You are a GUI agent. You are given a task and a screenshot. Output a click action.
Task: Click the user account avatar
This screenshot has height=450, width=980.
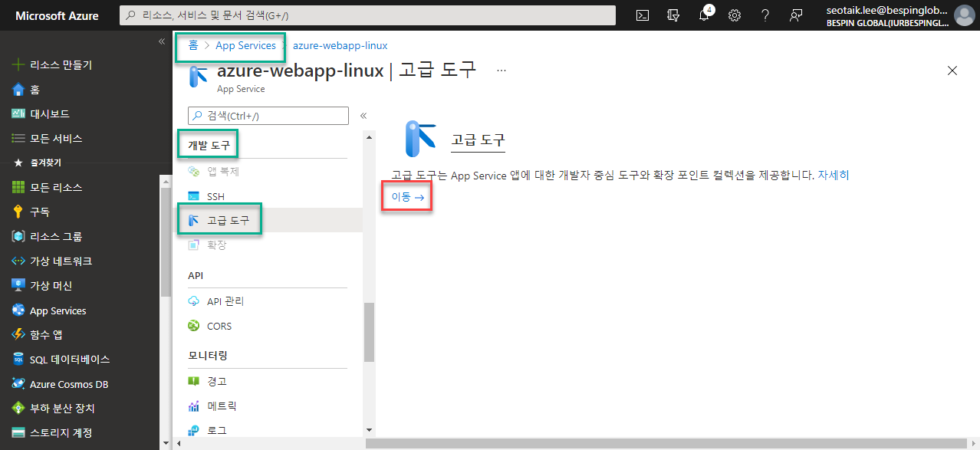click(x=963, y=15)
